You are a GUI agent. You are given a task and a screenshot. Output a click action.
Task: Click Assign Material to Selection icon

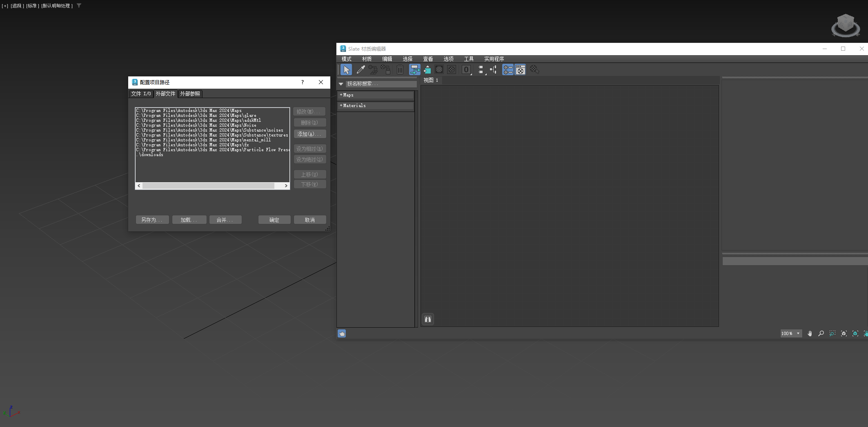[x=386, y=70]
